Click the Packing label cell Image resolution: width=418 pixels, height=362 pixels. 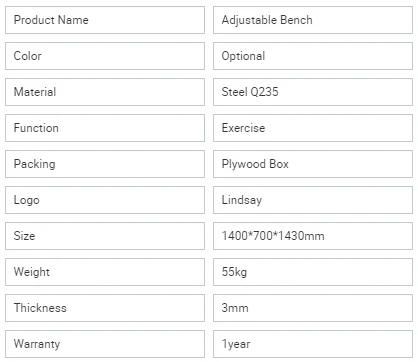[105, 164]
